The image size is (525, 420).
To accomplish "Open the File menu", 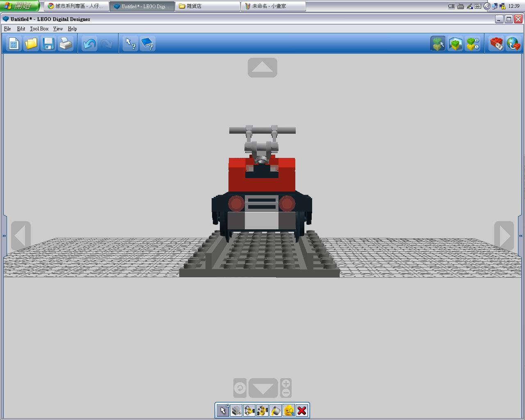I will click(x=7, y=29).
